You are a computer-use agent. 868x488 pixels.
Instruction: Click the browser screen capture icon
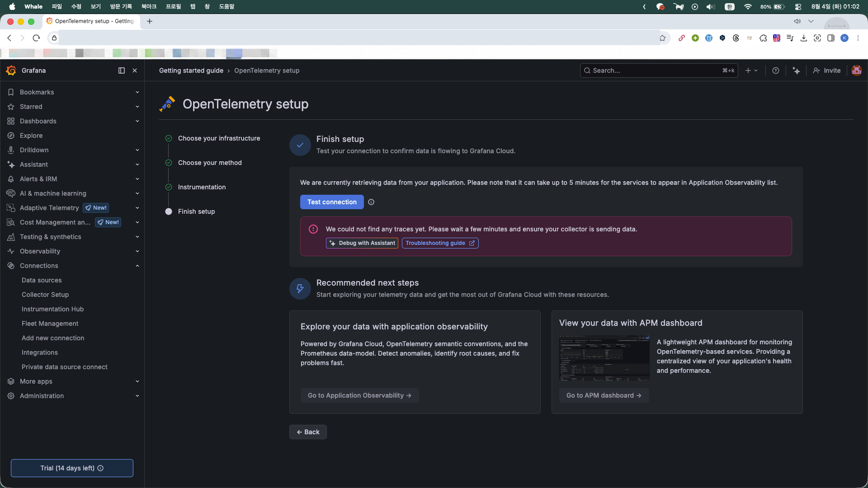(817, 38)
